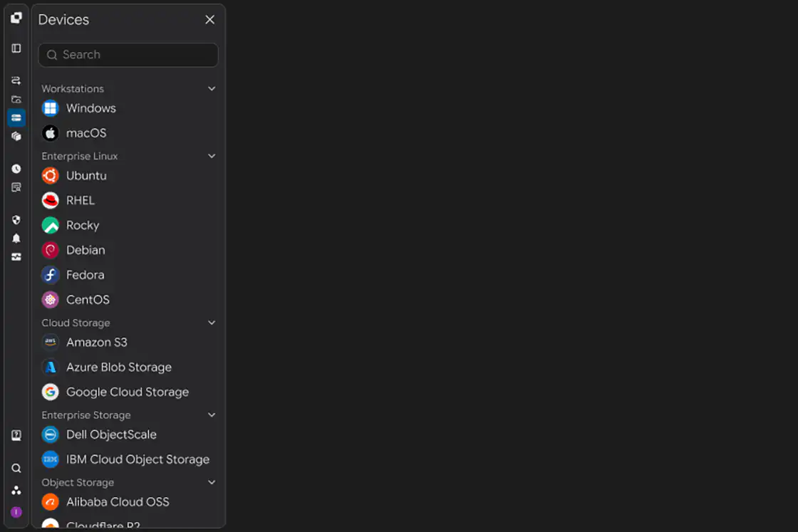This screenshot has height=532, width=798.
Task: Click the app logo at sidebar top
Action: tap(16, 18)
